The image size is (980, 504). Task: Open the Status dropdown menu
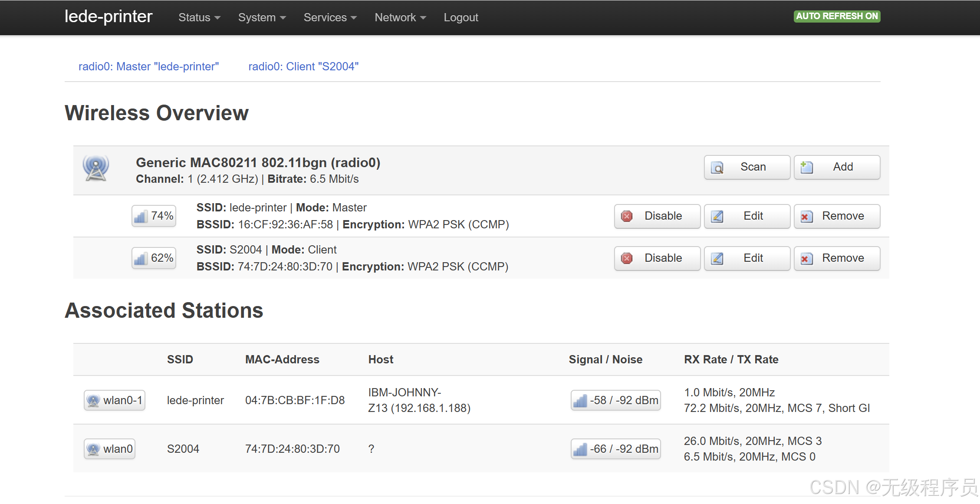(x=199, y=18)
